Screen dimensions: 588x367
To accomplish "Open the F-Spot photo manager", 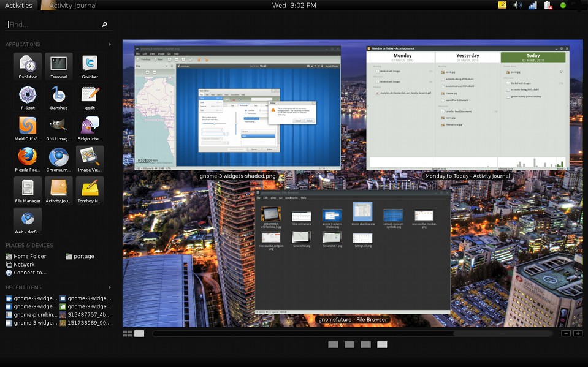I will point(28,97).
